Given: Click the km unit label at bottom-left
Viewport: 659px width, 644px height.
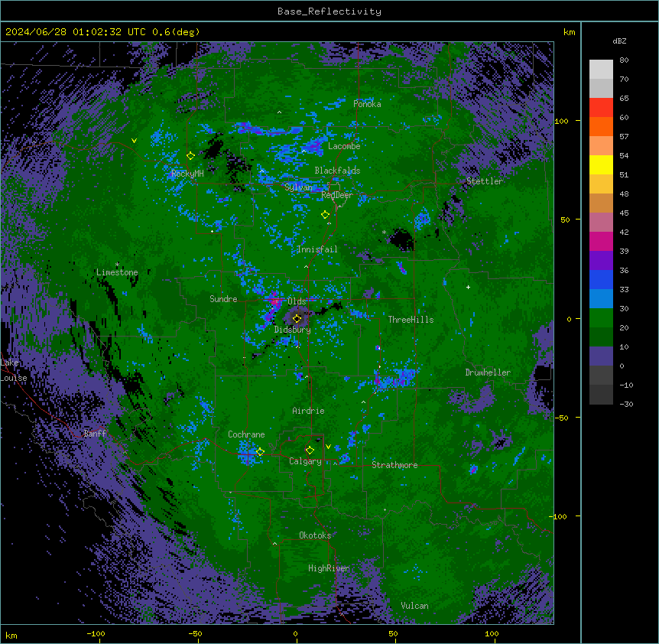Looking at the screenshot, I should 11,635.
